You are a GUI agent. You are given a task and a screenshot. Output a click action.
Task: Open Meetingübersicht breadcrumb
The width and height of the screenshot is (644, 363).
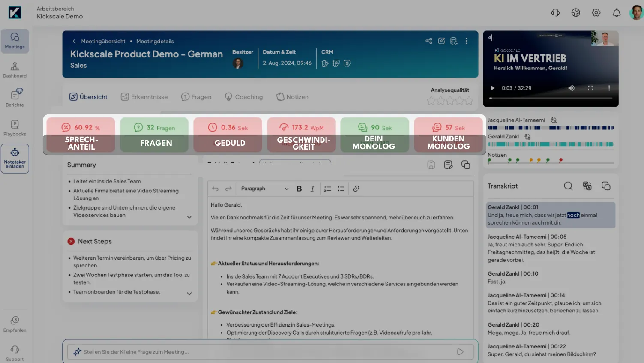(x=103, y=41)
